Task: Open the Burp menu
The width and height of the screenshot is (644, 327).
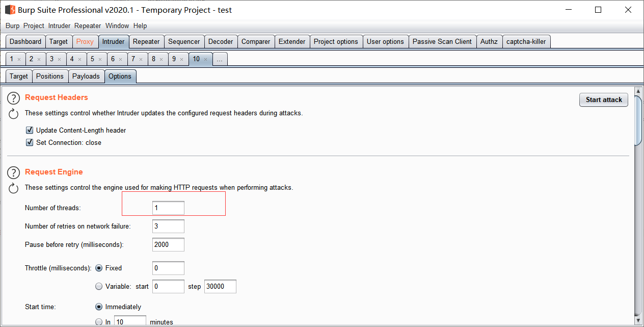Action: pos(13,26)
